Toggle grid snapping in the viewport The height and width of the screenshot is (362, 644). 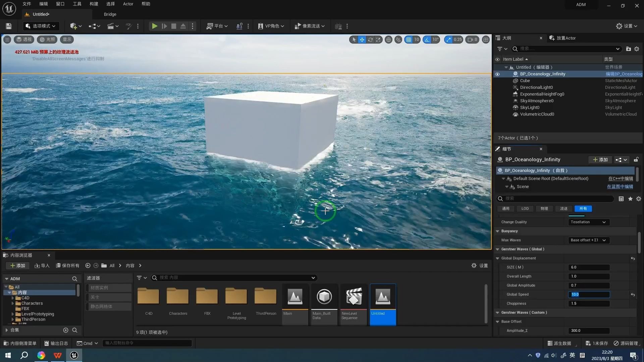tap(409, 40)
